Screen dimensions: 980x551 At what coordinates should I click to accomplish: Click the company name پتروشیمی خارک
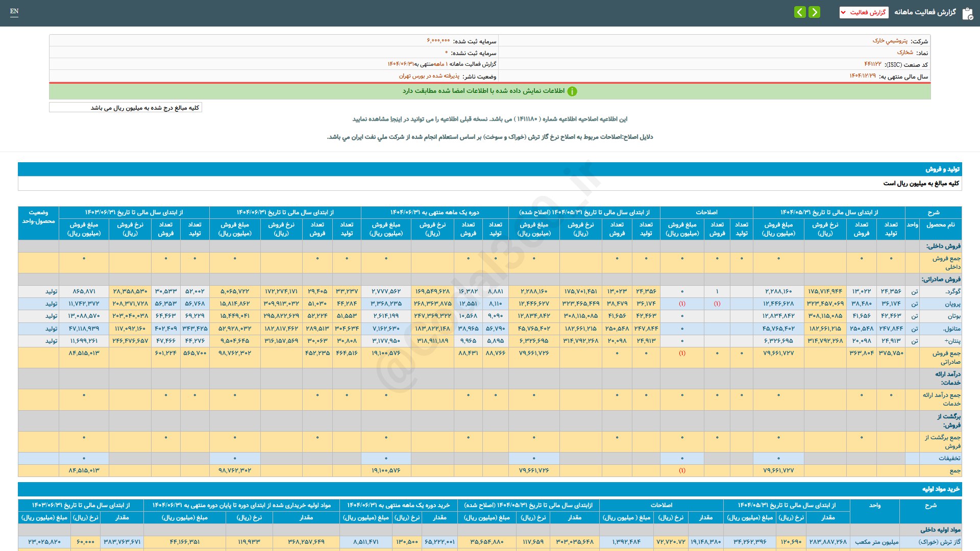click(x=890, y=41)
